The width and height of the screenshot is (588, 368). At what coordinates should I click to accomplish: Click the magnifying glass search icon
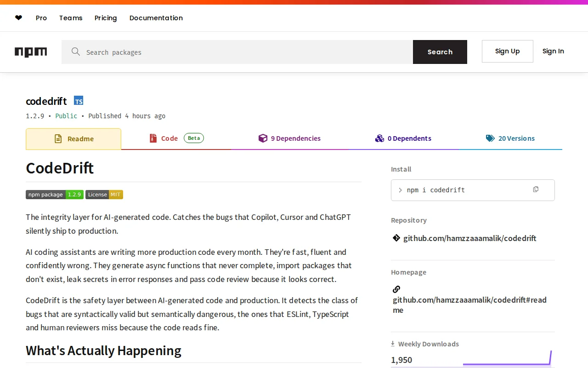coord(76,52)
